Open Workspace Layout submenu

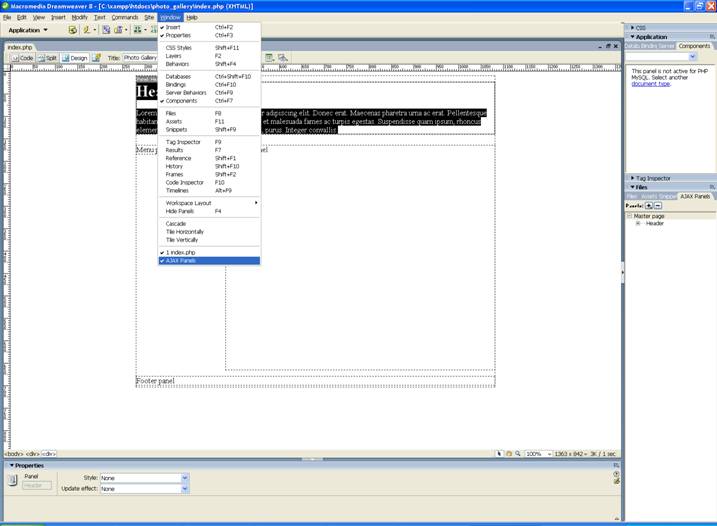209,203
